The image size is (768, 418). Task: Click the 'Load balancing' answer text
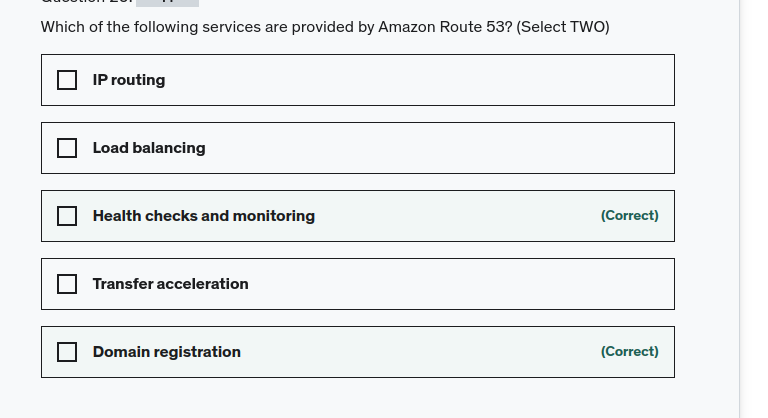click(148, 148)
